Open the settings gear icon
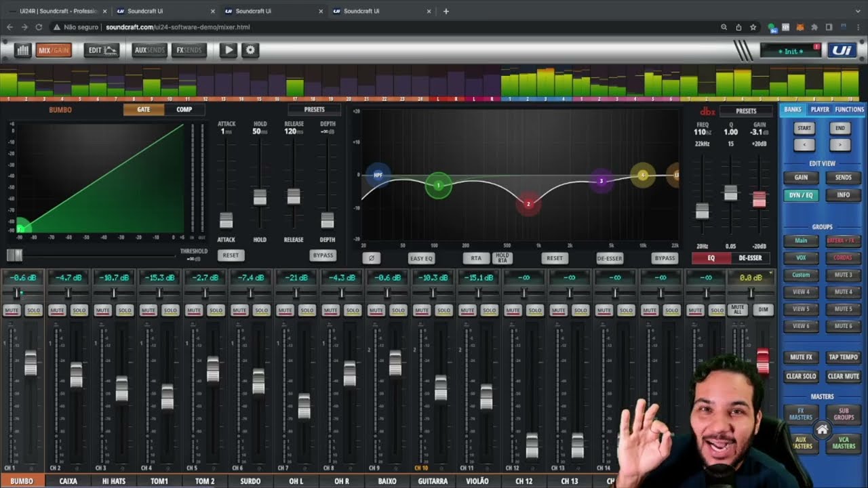868x488 pixels. point(250,50)
